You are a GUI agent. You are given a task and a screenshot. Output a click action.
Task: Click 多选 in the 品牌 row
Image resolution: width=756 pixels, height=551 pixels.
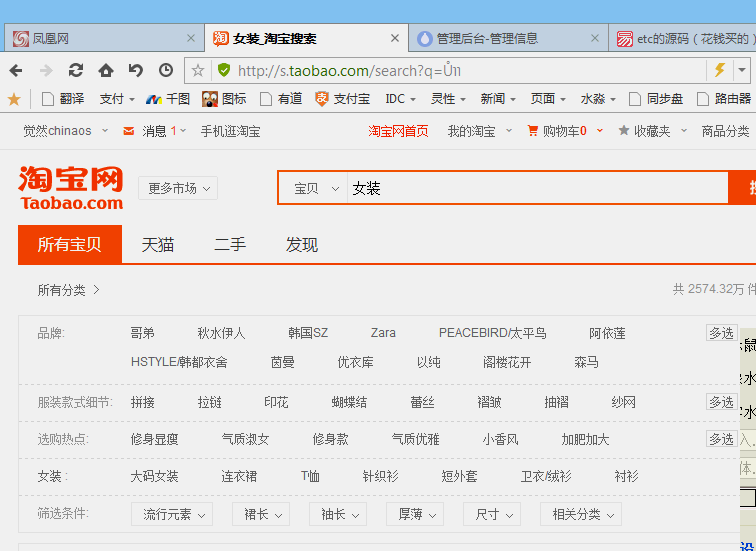(x=721, y=333)
